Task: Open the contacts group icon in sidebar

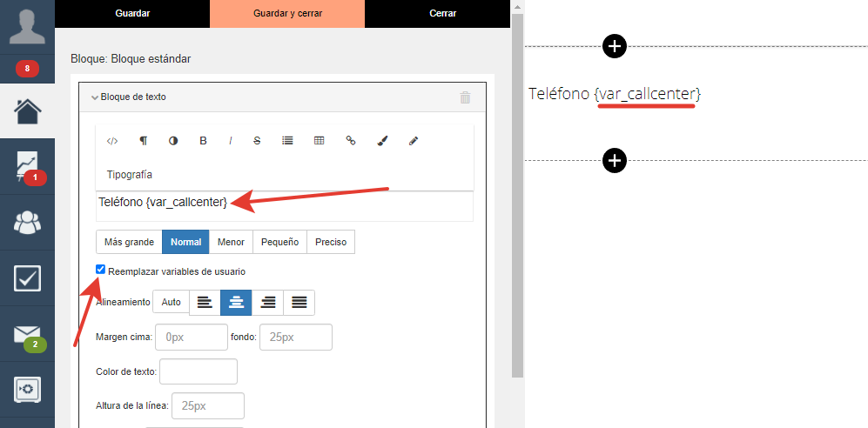Action: [27, 223]
